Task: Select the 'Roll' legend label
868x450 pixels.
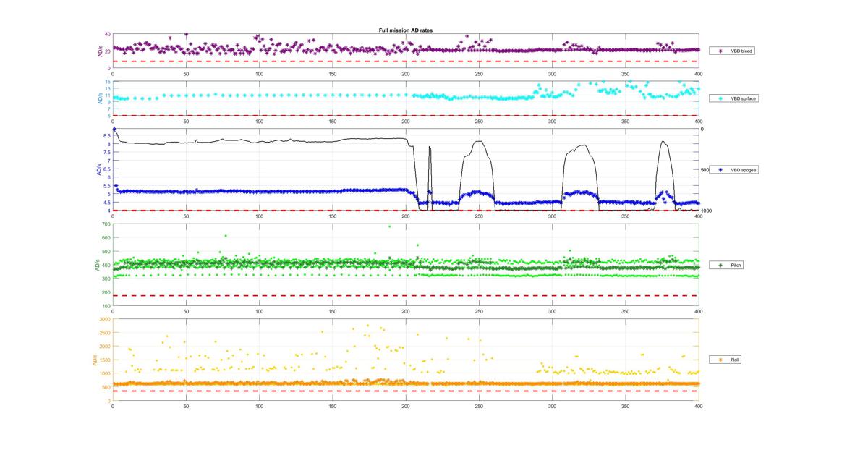Action: click(735, 360)
